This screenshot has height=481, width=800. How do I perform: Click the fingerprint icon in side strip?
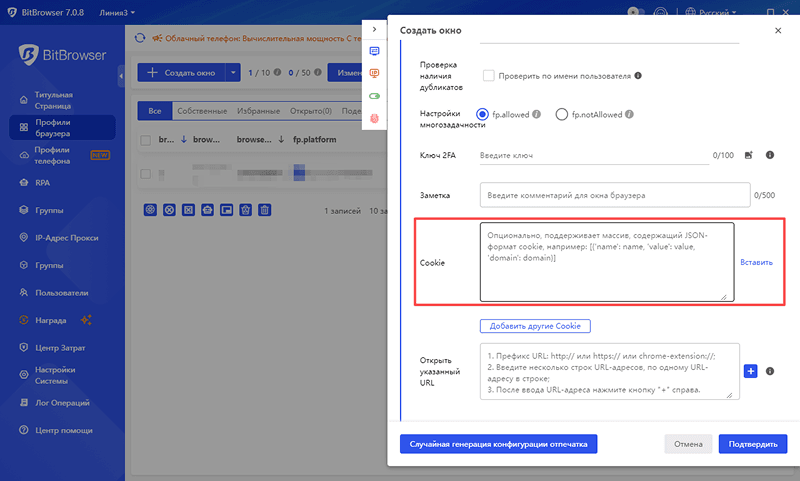[x=375, y=118]
